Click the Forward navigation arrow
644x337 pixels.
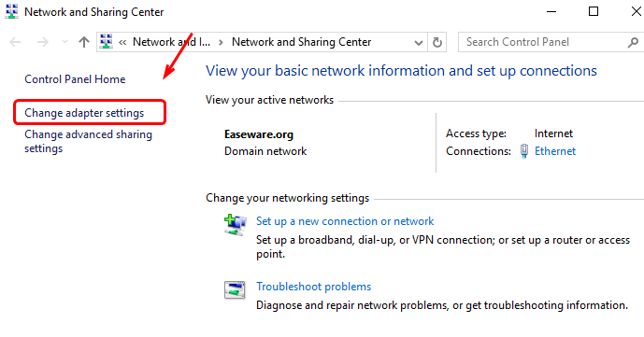click(43, 42)
